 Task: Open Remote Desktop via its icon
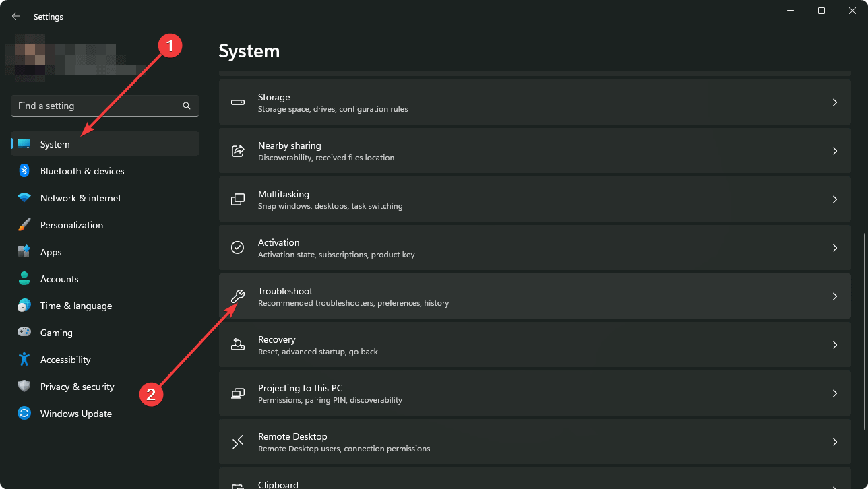pyautogui.click(x=237, y=441)
